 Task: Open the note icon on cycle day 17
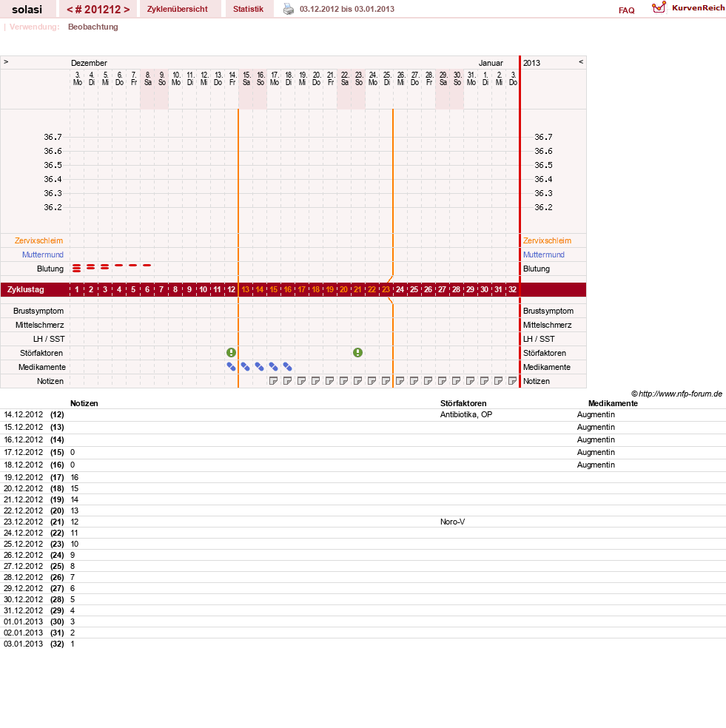(x=301, y=381)
